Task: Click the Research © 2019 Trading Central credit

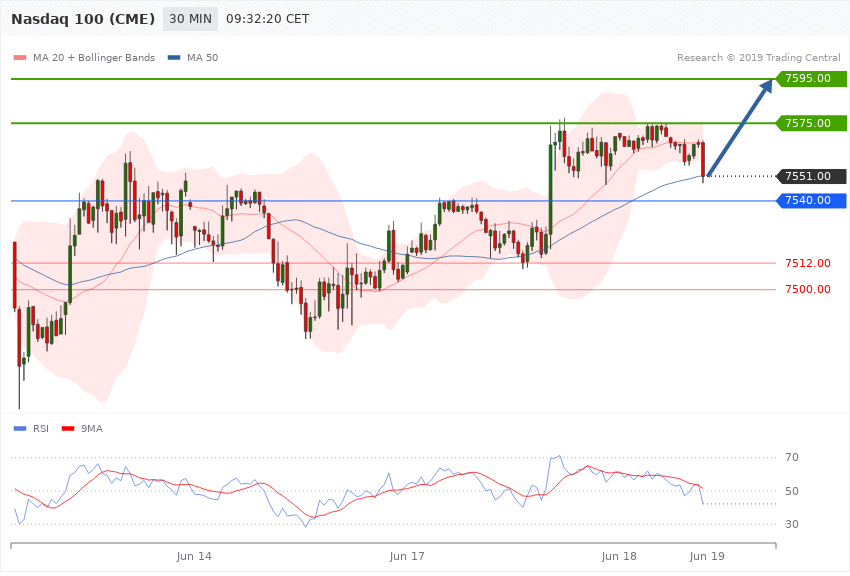Action: (x=758, y=57)
